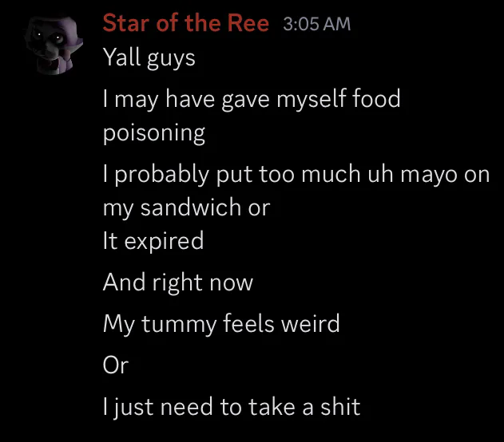This screenshot has height=442, width=504.
Task: Select the "And right now" message
Action: [178, 282]
